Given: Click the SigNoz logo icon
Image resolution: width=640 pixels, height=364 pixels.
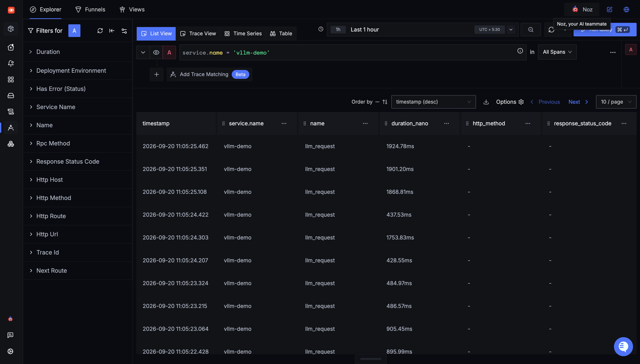Looking at the screenshot, I should point(11,10).
